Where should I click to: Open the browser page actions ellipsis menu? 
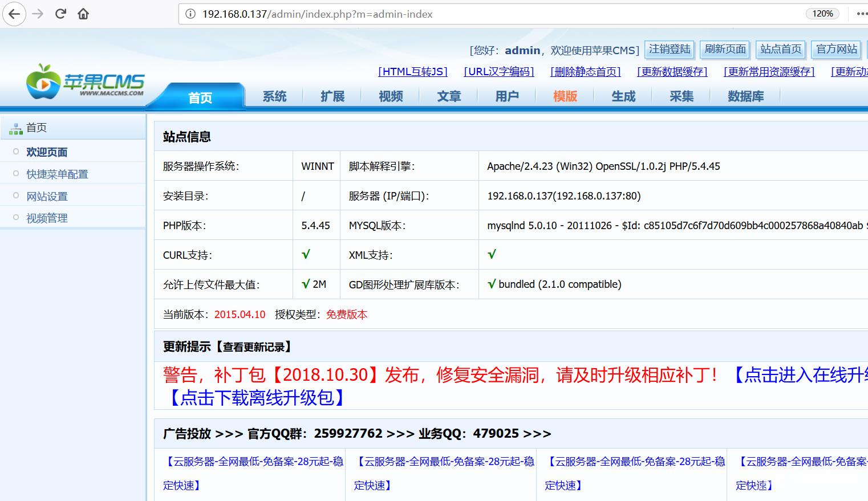tap(862, 14)
